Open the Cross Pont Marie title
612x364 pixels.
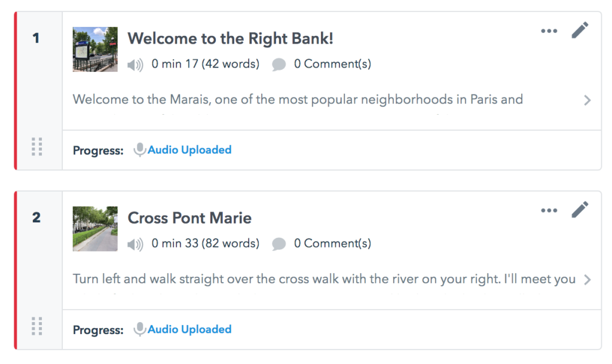coord(189,218)
